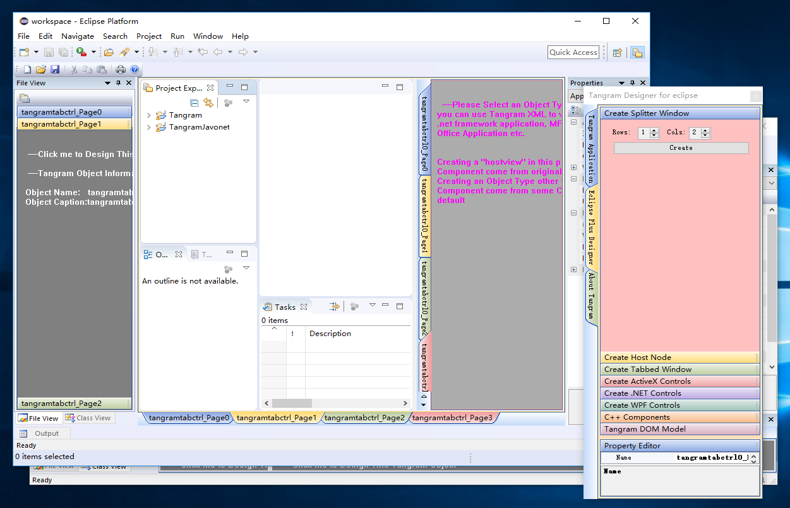
Task: Click the Quick Access field
Action: tap(573, 52)
